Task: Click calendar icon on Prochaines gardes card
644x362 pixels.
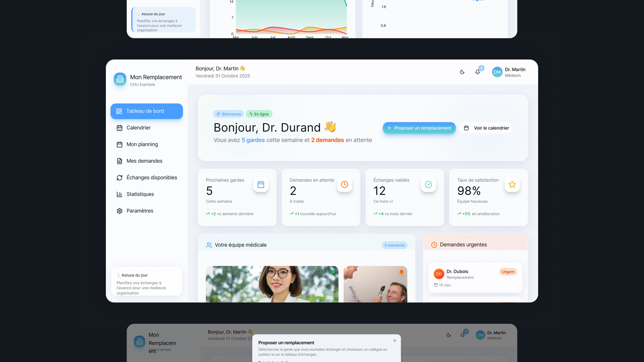Action: click(261, 185)
